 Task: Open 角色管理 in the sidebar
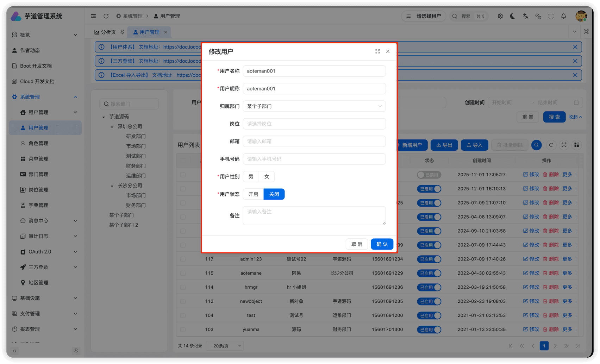click(38, 143)
